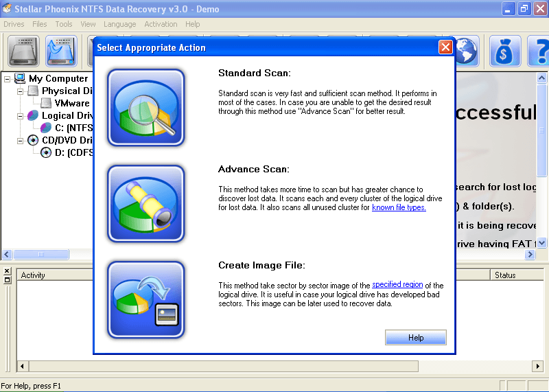
Task: Open the Language menu
Action: 119,24
